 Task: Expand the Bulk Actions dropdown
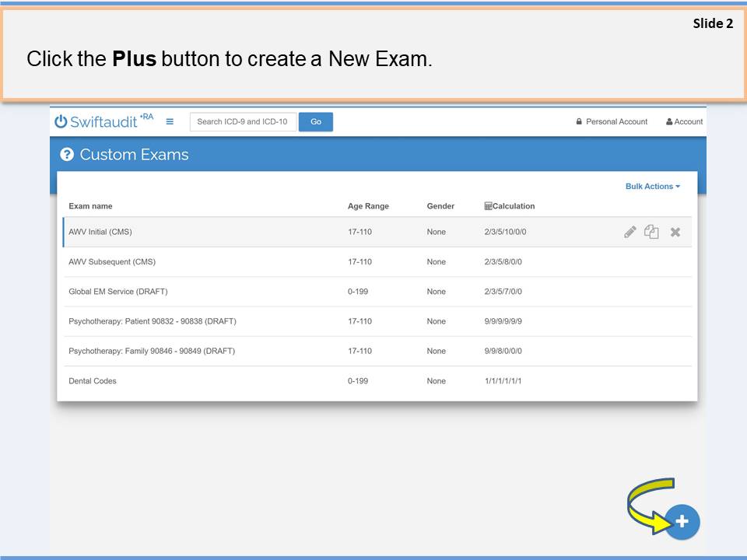pyautogui.click(x=652, y=187)
